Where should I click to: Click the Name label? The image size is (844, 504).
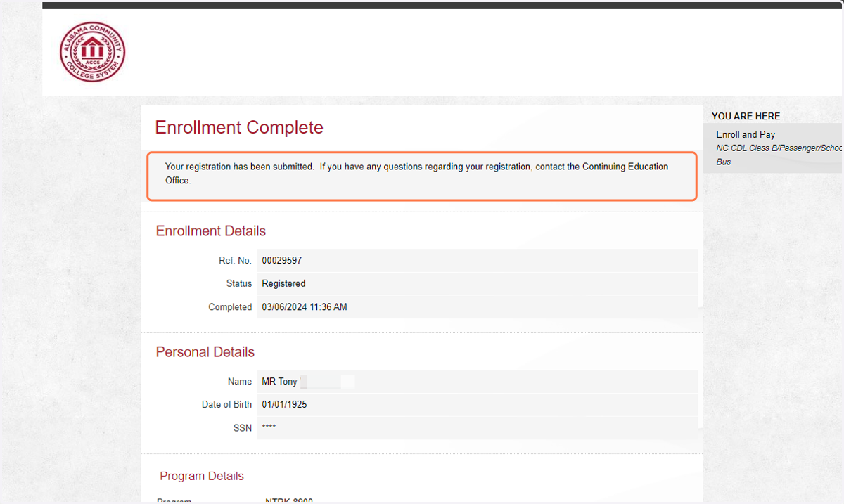coord(240,382)
